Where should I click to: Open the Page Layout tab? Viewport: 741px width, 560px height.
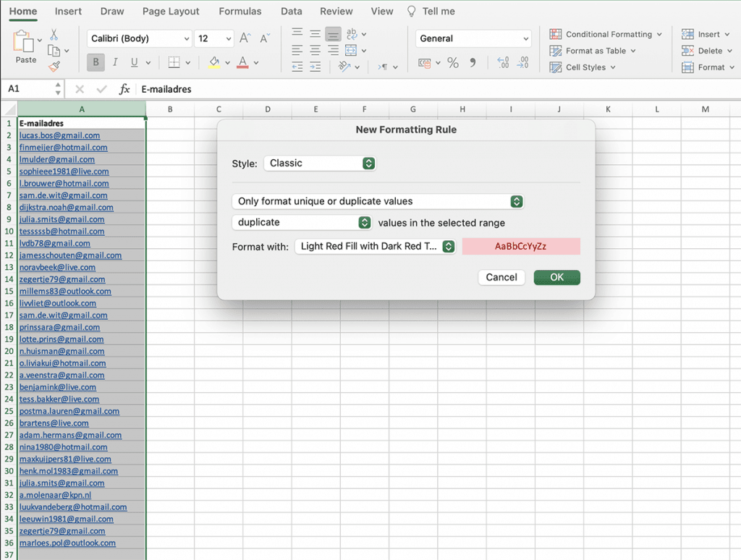[171, 12]
